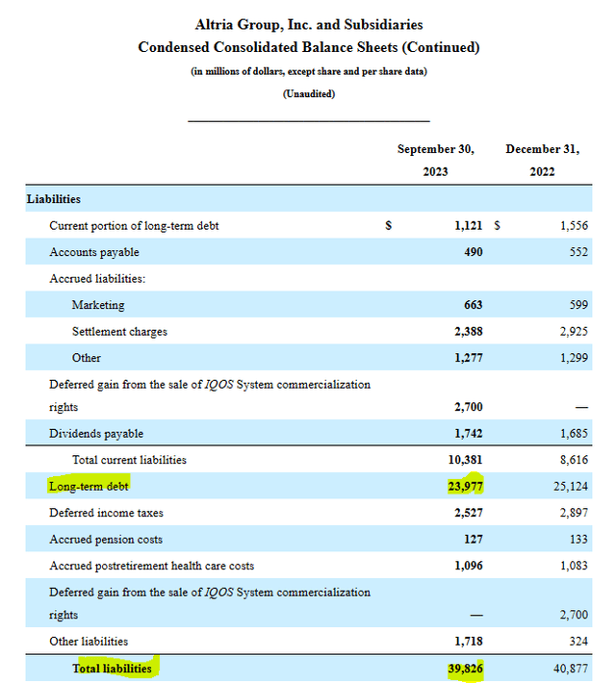
Task: Click the highlighted Long-term debt label
Action: (x=89, y=486)
